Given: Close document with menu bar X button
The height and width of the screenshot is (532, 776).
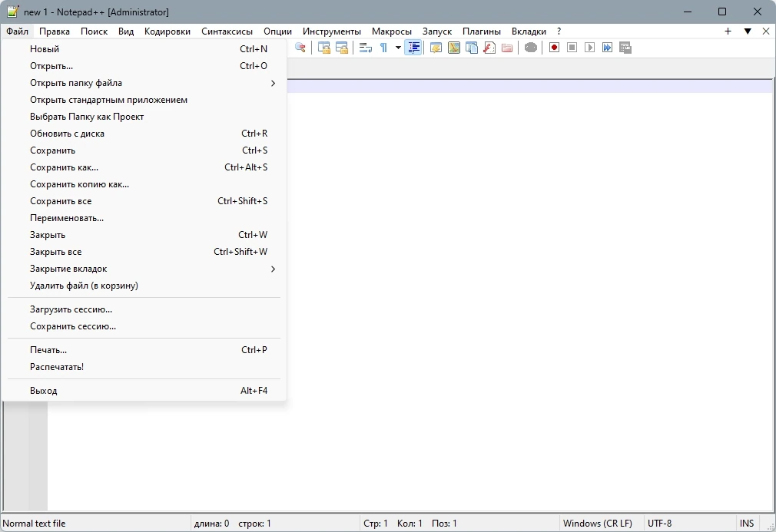Looking at the screenshot, I should pos(766,31).
